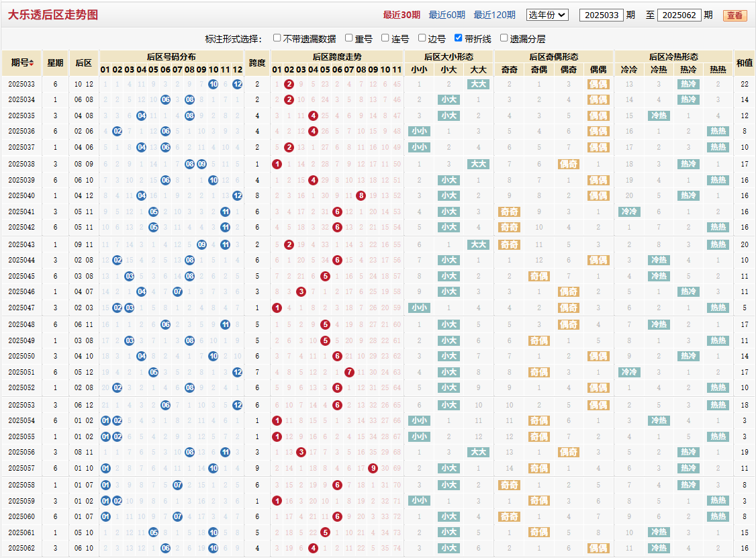Select 冷热 tag in row 2025044

tap(659, 260)
